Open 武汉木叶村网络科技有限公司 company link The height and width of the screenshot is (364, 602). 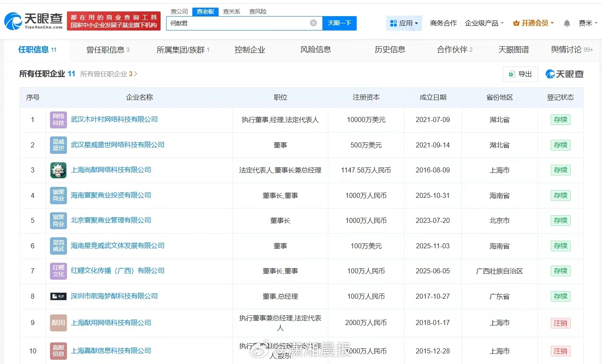114,119
